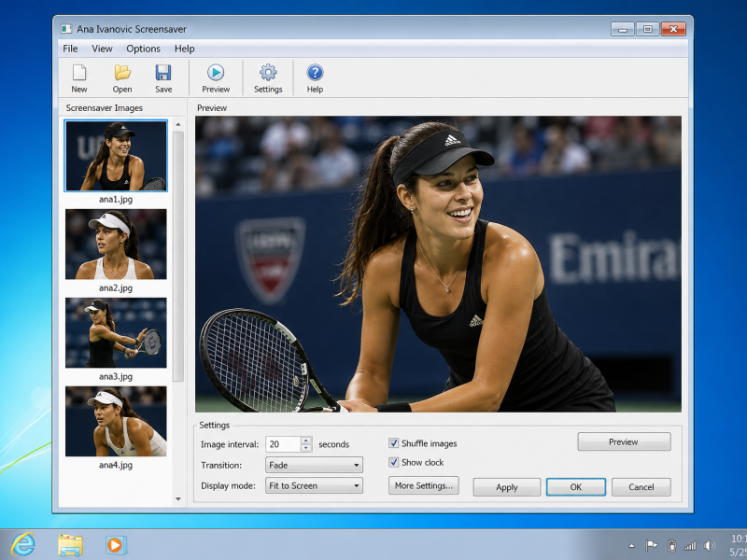Open a file with the Open folder icon
Screen dimensions: 747x560
pos(122,73)
